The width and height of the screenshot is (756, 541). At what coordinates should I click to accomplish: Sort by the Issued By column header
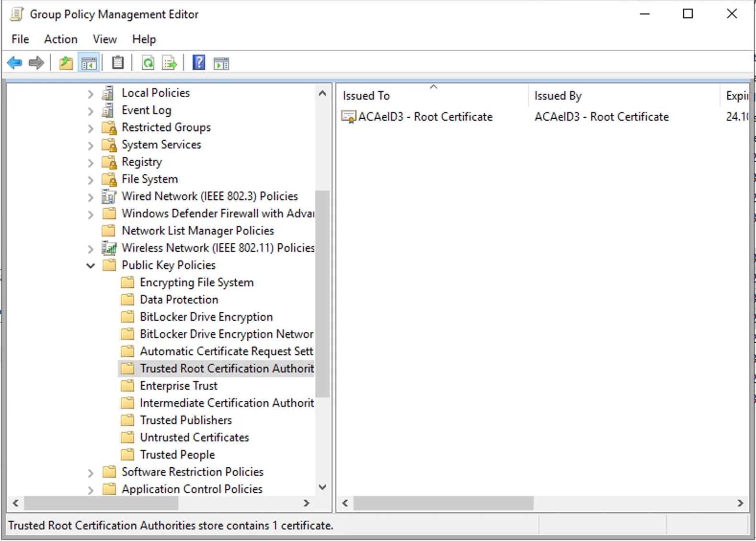(x=558, y=96)
